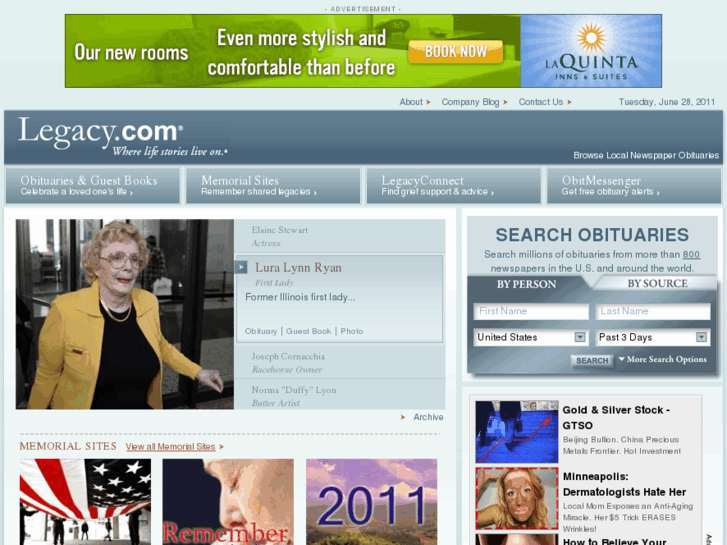The image size is (727, 545).
Task: Focus the First Name field
Action: [531, 311]
